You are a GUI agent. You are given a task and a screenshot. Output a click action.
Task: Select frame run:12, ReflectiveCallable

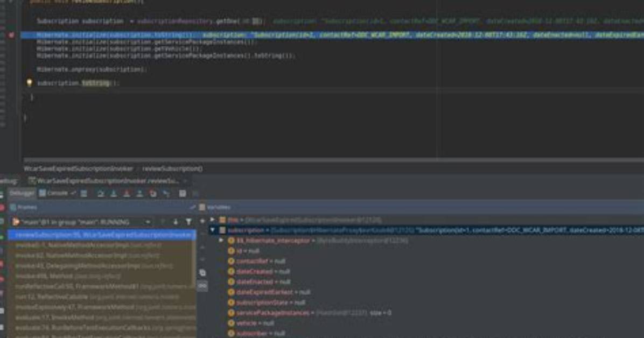tap(101, 297)
